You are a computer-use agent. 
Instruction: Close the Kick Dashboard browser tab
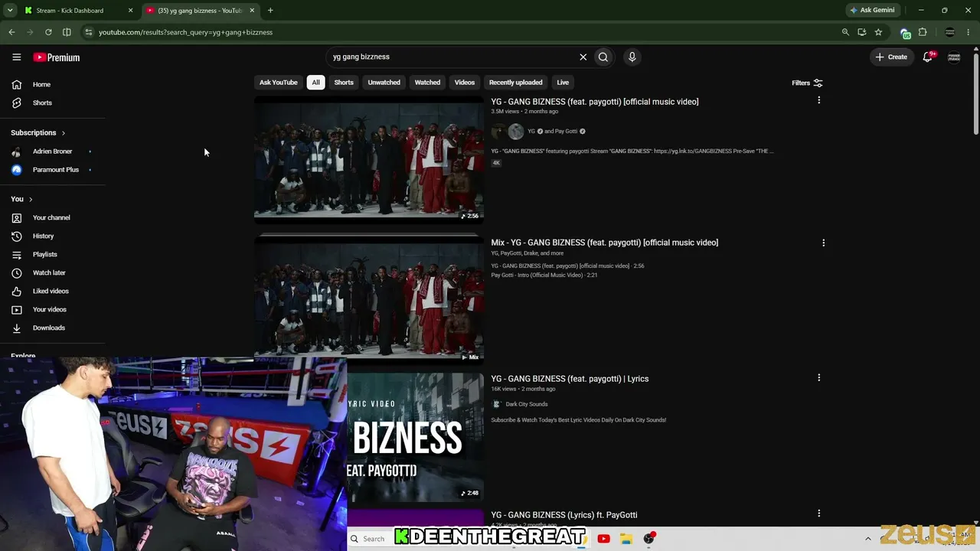click(x=130, y=11)
